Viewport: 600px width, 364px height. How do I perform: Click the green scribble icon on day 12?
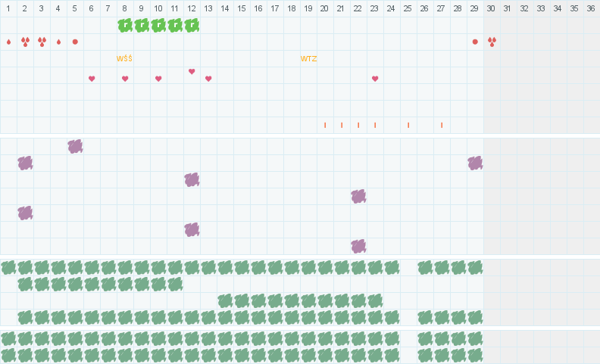coord(192,25)
